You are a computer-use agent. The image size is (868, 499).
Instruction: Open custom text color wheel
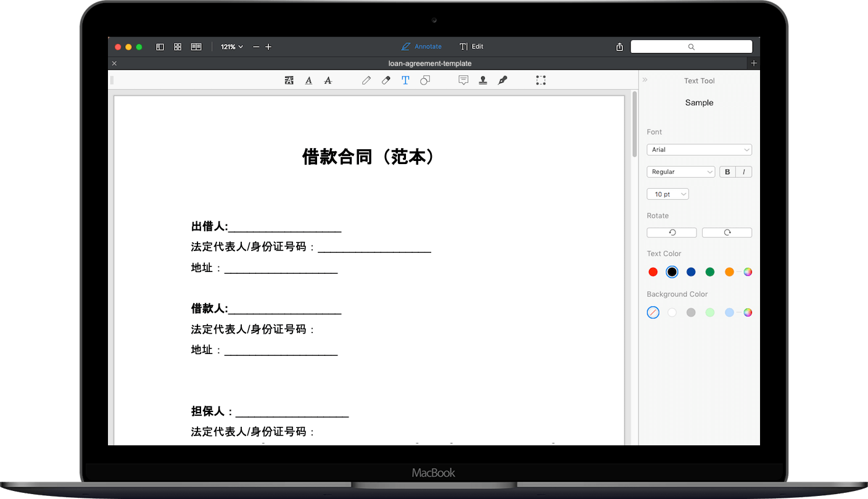pyautogui.click(x=748, y=272)
